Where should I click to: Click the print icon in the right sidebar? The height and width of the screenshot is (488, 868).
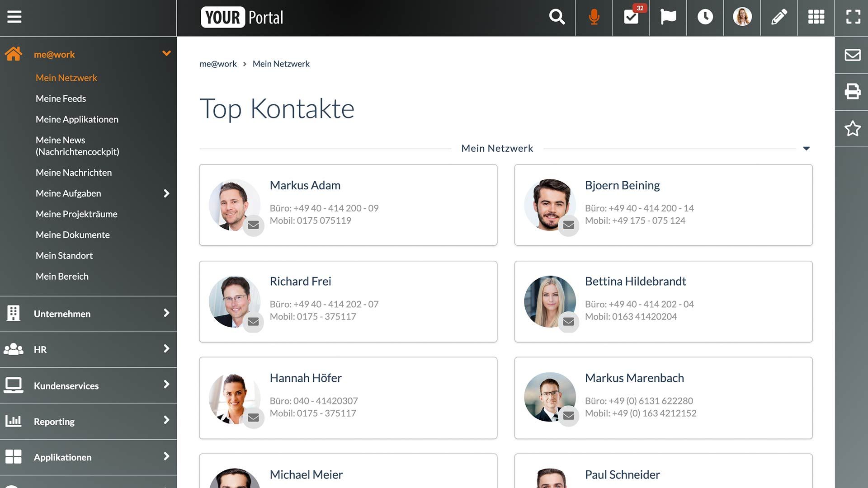(852, 92)
